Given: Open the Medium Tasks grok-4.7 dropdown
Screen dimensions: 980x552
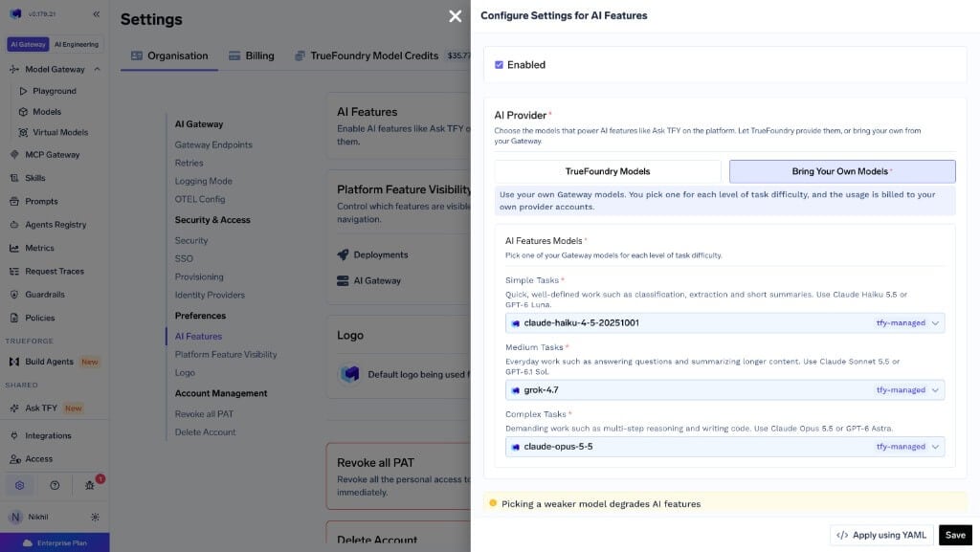Looking at the screenshot, I should 724,389.
